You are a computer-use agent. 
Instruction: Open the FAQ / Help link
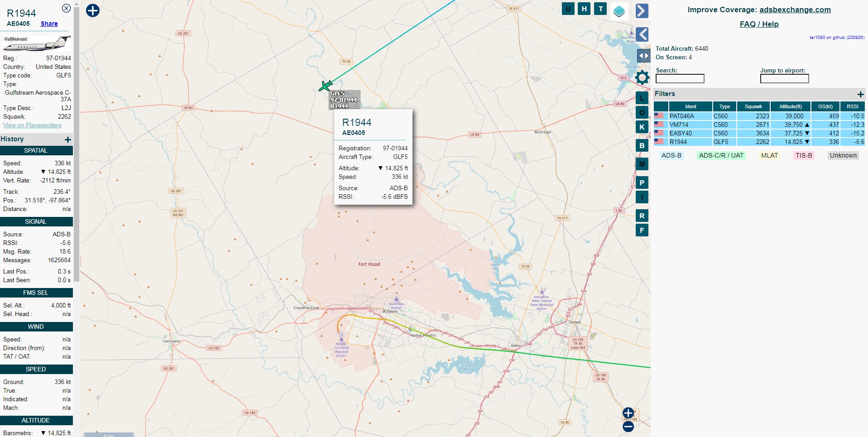[x=759, y=24]
